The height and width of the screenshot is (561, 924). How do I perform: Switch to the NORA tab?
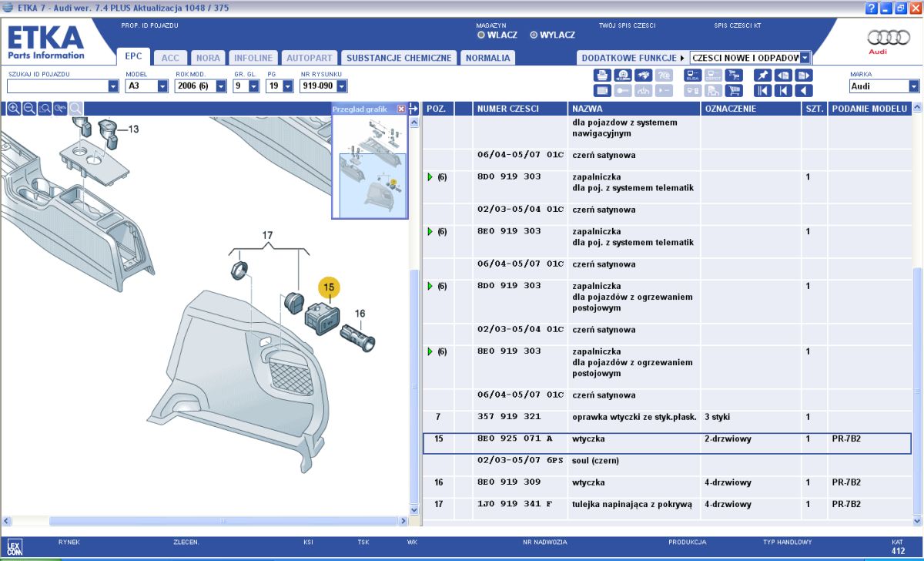pyautogui.click(x=208, y=58)
